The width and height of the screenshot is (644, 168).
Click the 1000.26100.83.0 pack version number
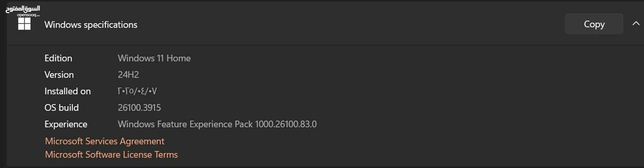click(x=286, y=124)
